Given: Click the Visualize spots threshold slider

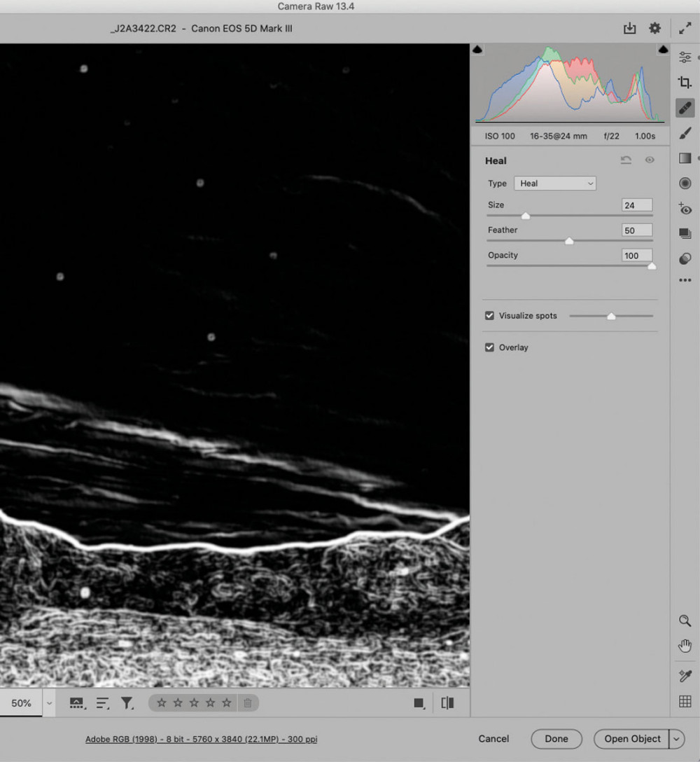Looking at the screenshot, I should [611, 317].
